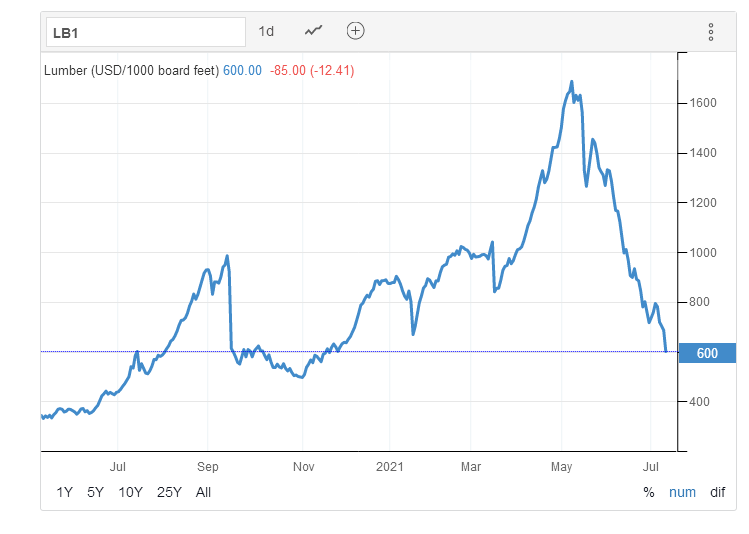
Task: Enable the num value display mode
Action: 682,492
